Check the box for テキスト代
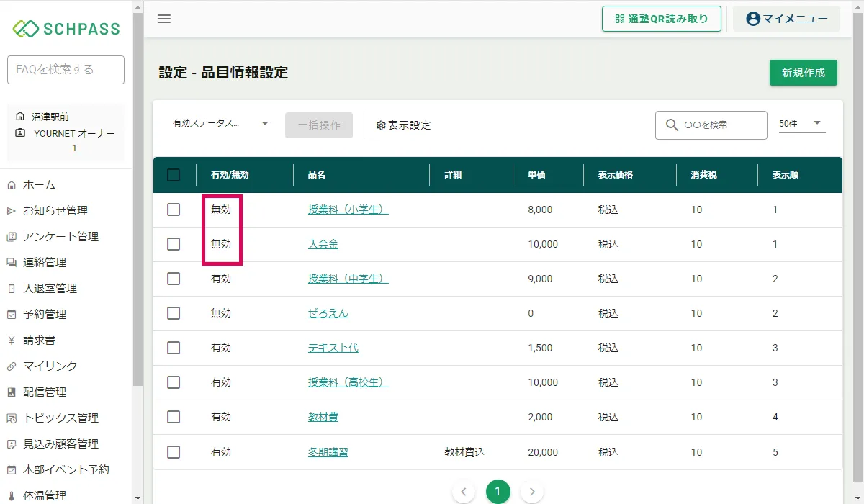The image size is (864, 504). pyautogui.click(x=174, y=348)
